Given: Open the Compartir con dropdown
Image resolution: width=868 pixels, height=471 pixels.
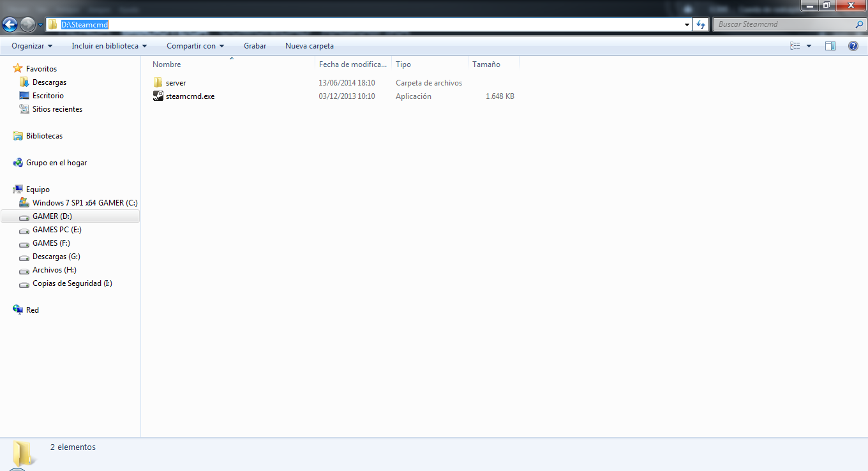Looking at the screenshot, I should coord(195,46).
